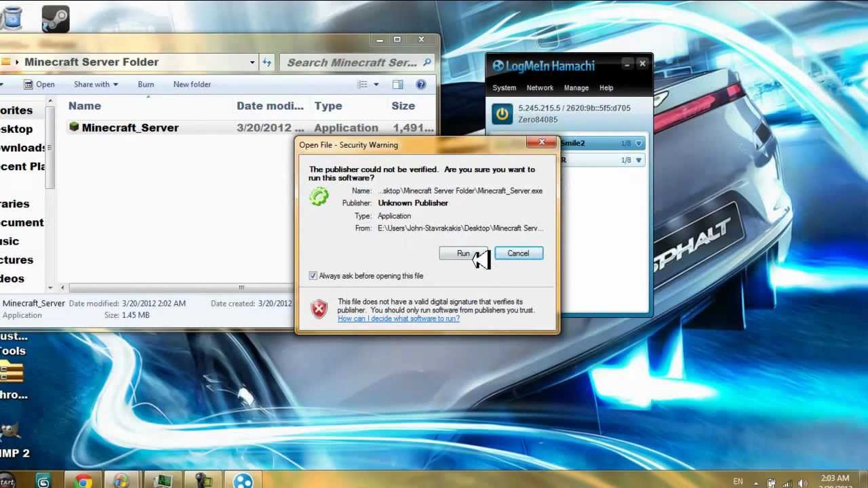Open the address bar history dropdown

pyautogui.click(x=252, y=62)
